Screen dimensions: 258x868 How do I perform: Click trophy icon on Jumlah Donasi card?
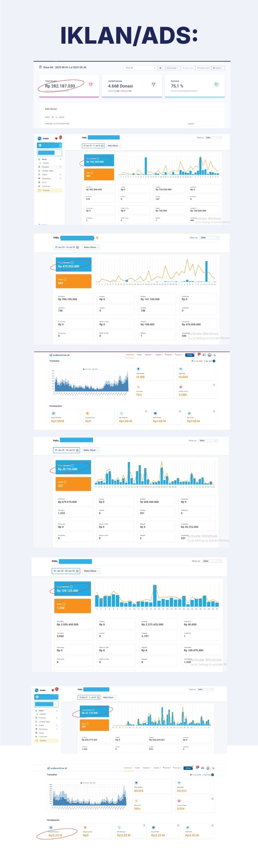pos(153,84)
